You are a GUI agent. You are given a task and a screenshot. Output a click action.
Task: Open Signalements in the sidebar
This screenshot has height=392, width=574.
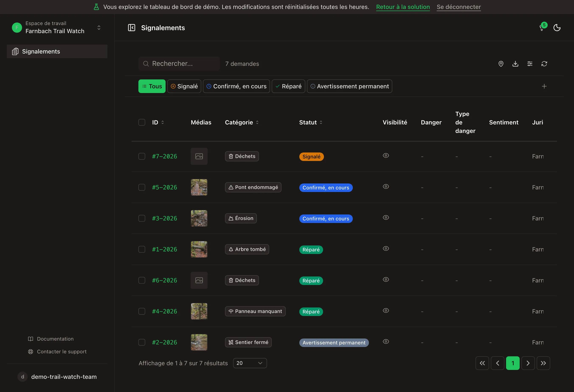tap(57, 51)
